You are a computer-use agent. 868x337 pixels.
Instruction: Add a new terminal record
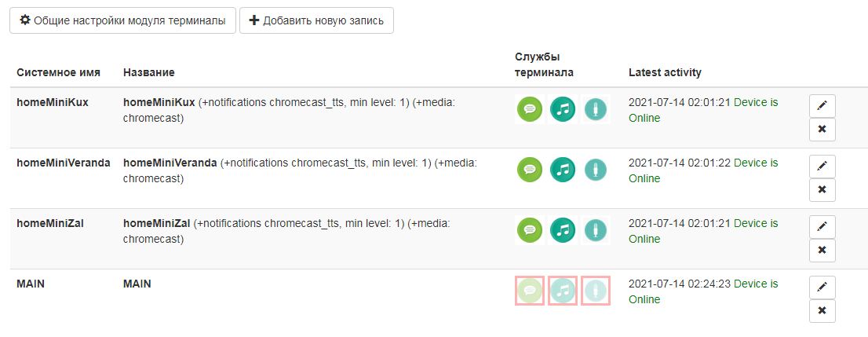click(316, 20)
